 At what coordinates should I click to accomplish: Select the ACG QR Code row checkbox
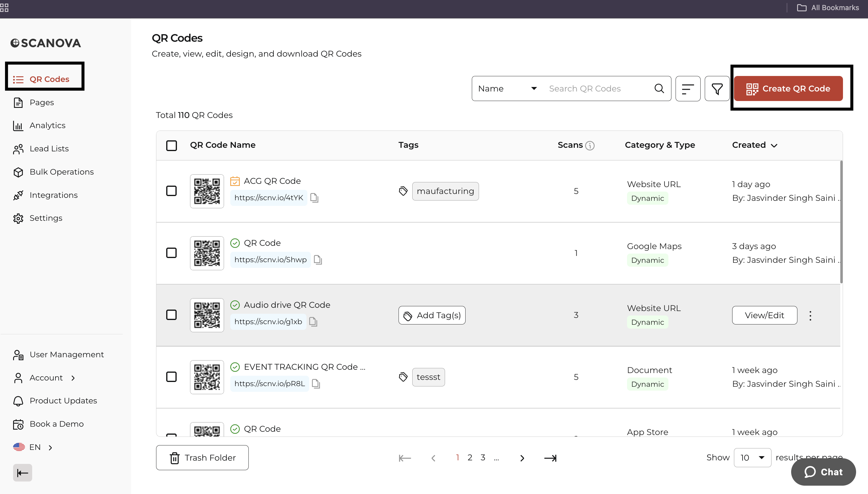171,191
